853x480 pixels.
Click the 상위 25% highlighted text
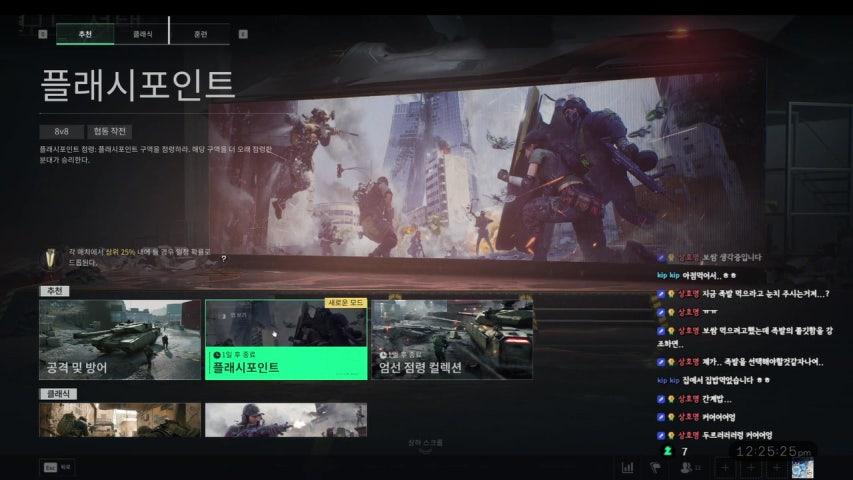(120, 252)
